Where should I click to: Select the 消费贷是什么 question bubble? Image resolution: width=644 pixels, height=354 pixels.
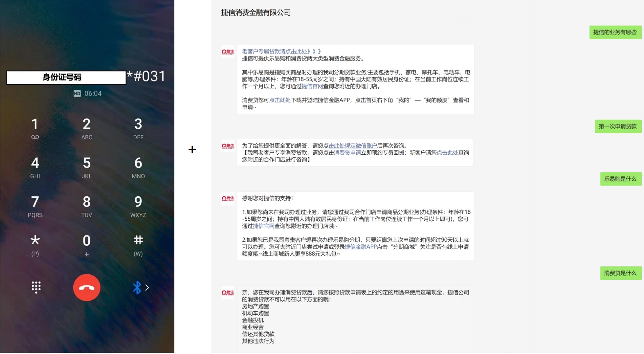(620, 273)
